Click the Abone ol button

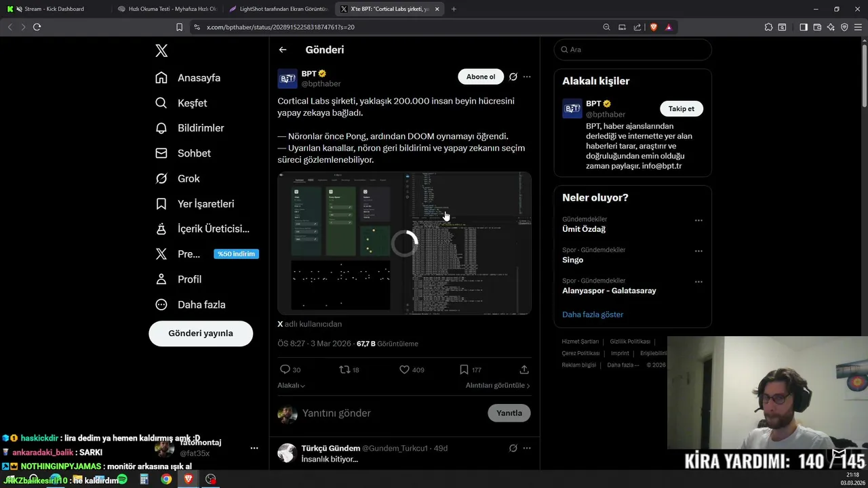click(481, 77)
